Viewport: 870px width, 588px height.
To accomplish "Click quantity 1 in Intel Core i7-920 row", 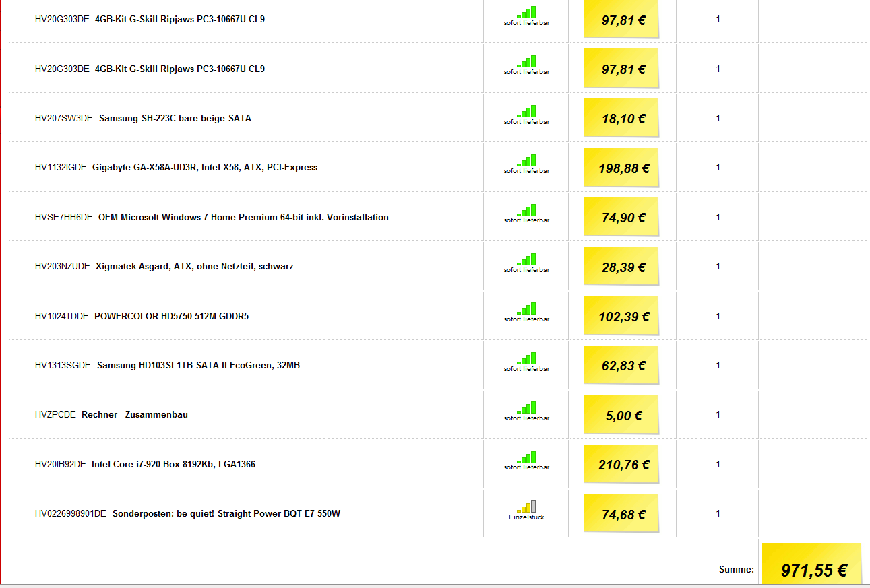I will 718,464.
